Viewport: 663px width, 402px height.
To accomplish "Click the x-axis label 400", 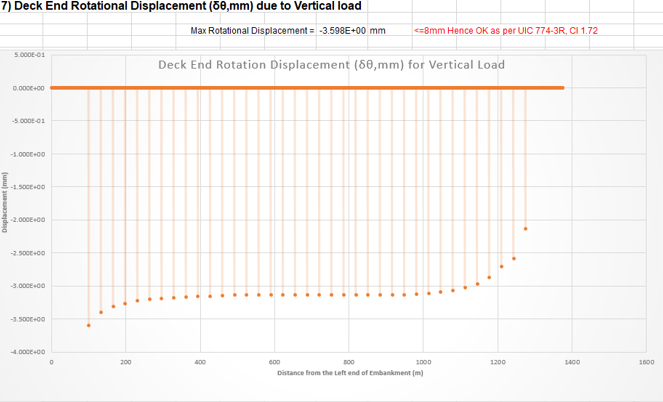I will [x=200, y=362].
